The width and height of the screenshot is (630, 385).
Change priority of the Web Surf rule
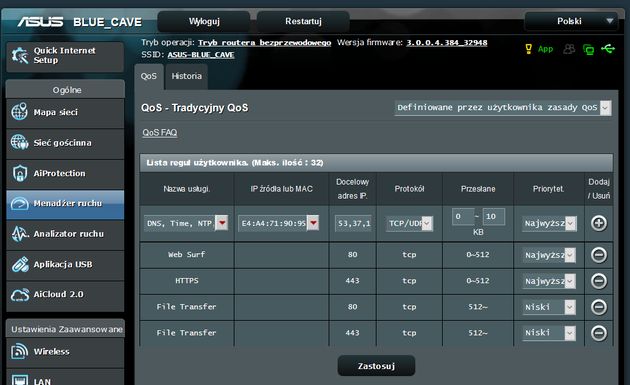[549, 255]
